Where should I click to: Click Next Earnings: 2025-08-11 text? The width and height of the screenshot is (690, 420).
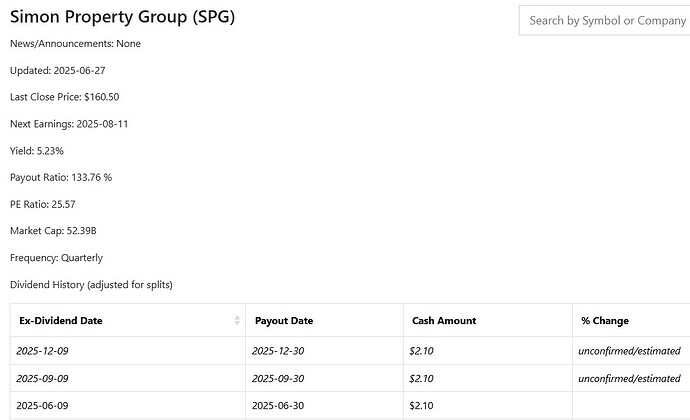tap(69, 124)
